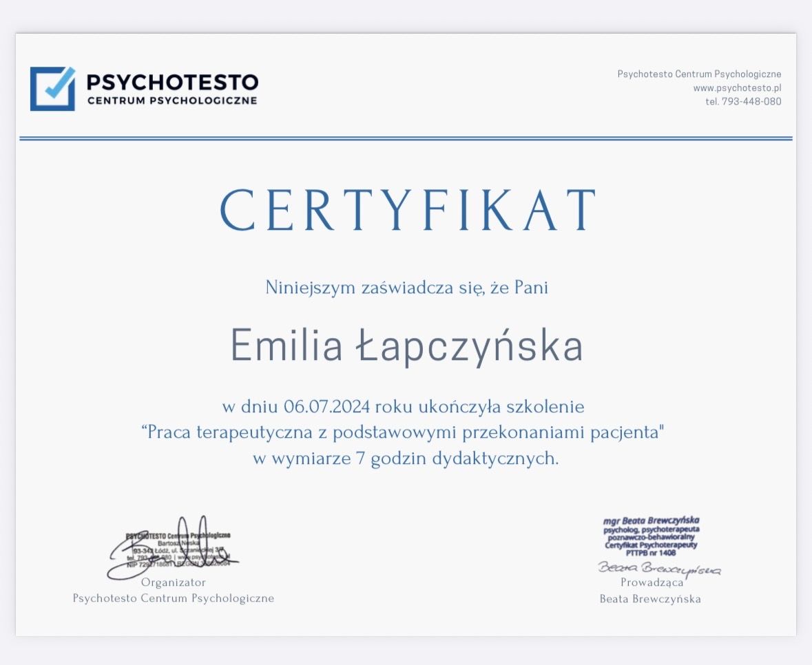Click the phone number 793-448-080

[x=743, y=102]
